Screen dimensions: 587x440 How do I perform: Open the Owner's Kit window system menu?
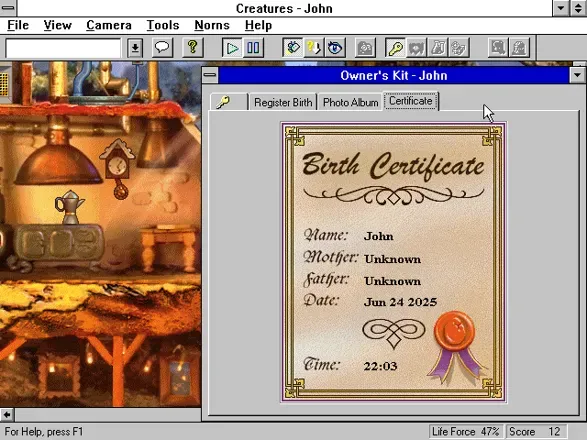coord(210,75)
